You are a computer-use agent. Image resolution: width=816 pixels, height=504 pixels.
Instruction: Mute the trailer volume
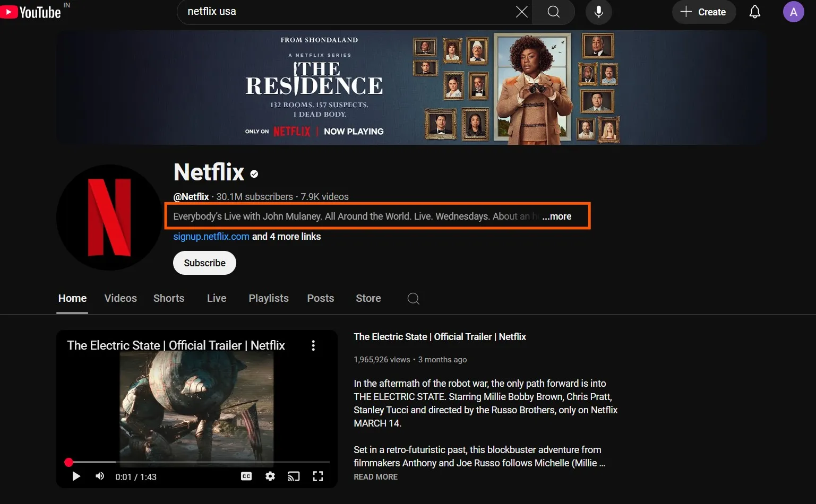pos(100,476)
